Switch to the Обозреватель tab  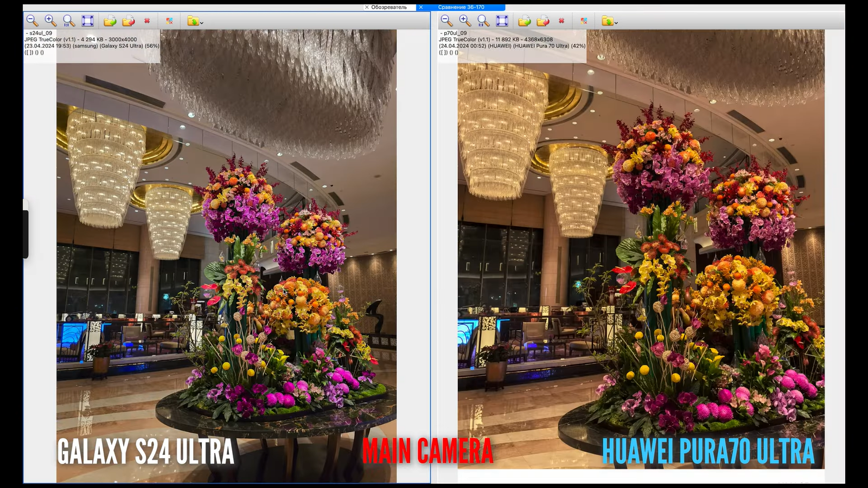pyautogui.click(x=389, y=7)
